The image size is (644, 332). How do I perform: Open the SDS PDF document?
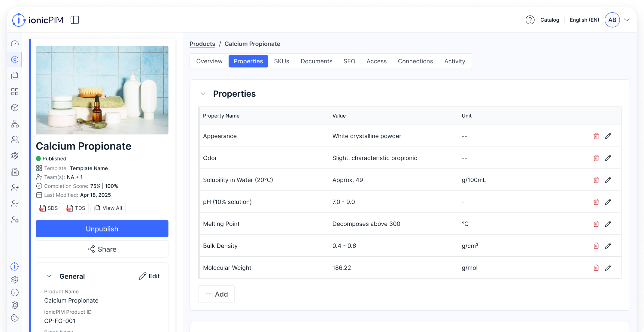(x=49, y=208)
